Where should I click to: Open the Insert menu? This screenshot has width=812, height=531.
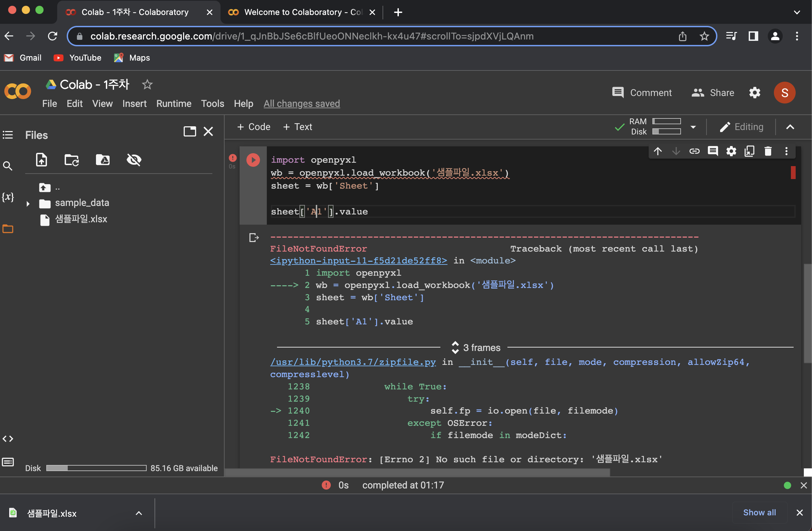coord(134,103)
